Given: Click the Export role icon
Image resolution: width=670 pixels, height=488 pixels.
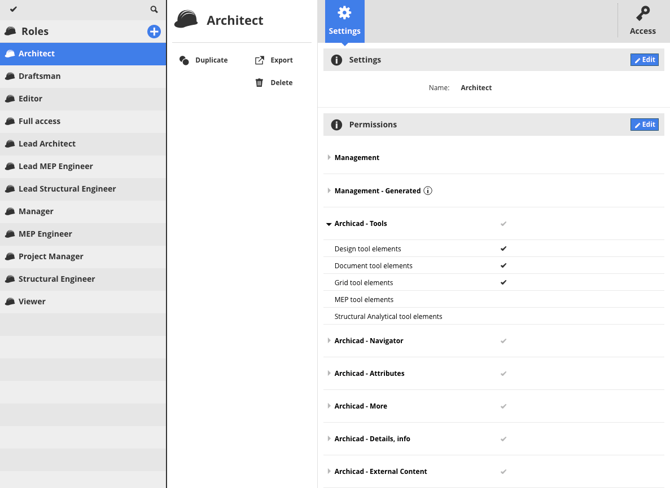Looking at the screenshot, I should click(260, 60).
